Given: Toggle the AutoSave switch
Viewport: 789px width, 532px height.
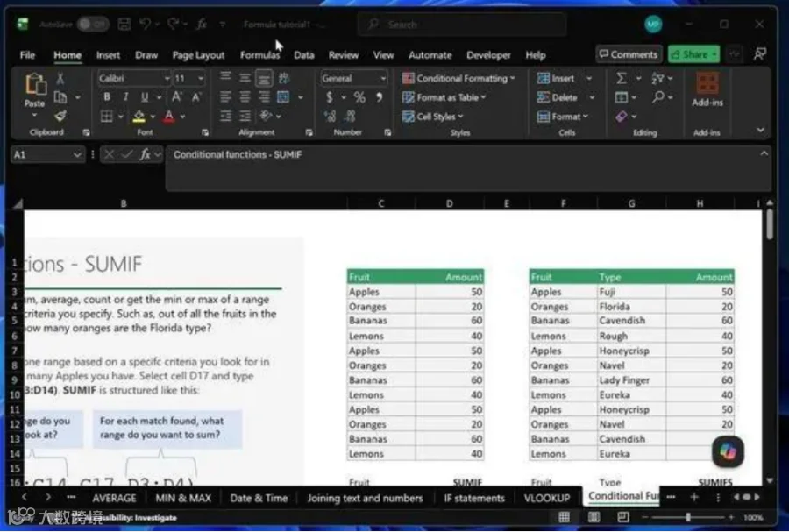Looking at the screenshot, I should pyautogui.click(x=93, y=24).
